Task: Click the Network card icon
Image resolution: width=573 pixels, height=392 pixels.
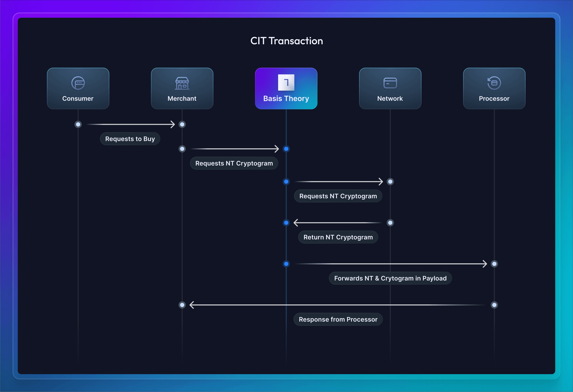Action: coord(389,84)
